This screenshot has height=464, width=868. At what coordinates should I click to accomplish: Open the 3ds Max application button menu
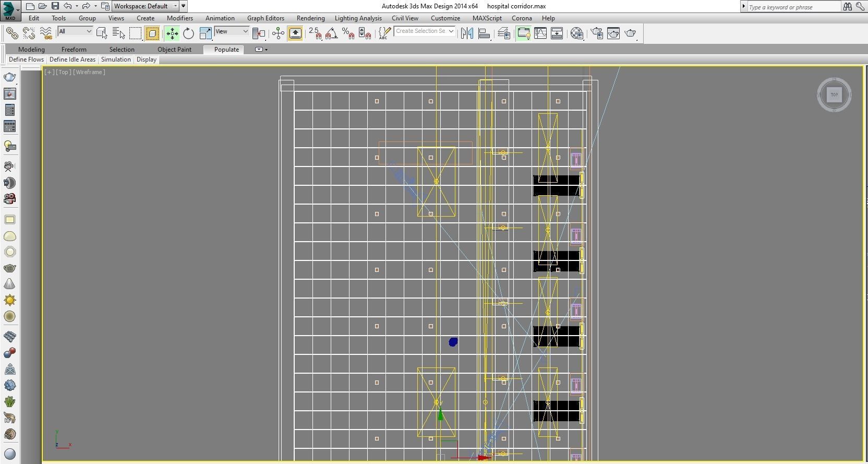[10, 10]
